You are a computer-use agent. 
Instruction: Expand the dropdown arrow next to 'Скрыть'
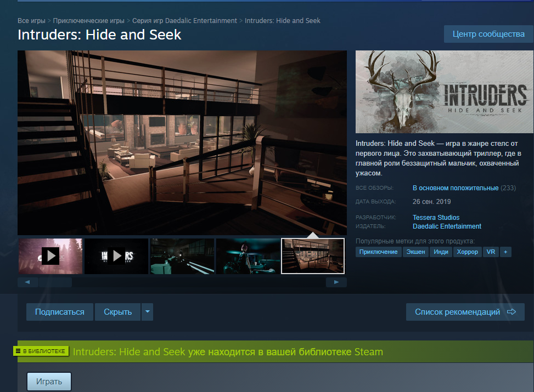[x=148, y=312]
